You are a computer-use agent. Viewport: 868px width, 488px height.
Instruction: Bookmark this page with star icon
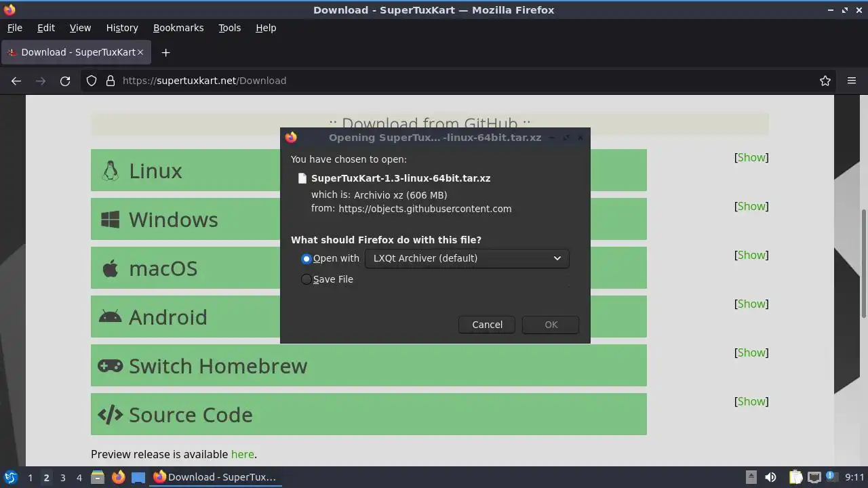click(x=825, y=81)
